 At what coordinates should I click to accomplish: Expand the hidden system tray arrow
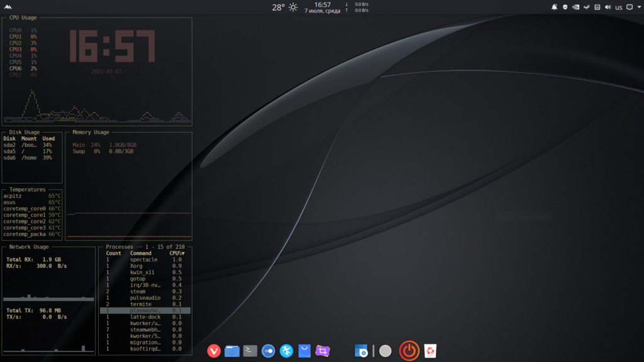click(639, 7)
